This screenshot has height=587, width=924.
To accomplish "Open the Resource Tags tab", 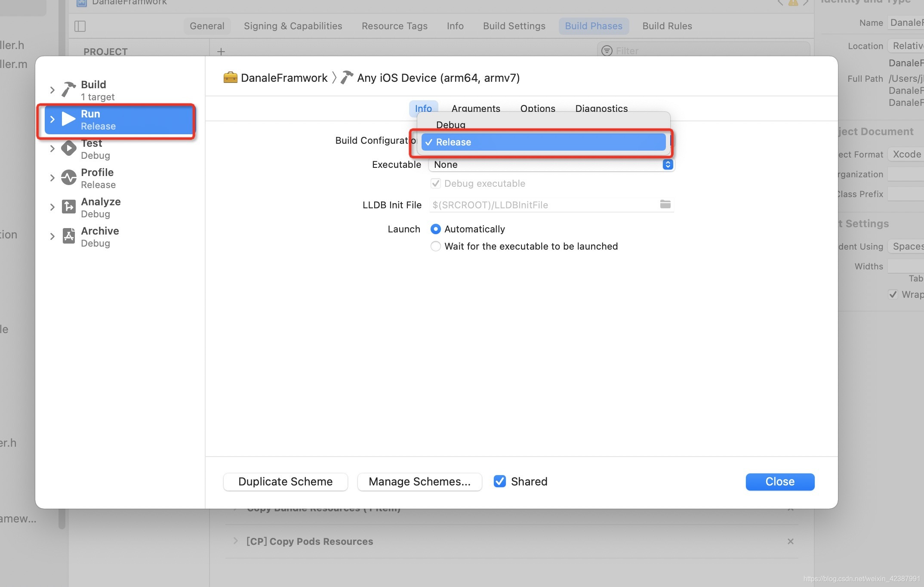I will pyautogui.click(x=394, y=26).
